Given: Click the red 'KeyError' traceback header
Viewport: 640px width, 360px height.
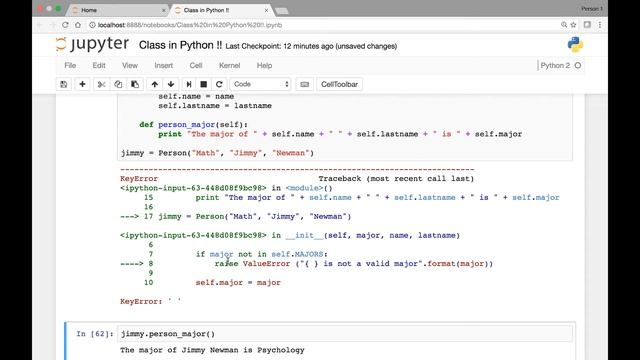Looking at the screenshot, I should [139, 179].
